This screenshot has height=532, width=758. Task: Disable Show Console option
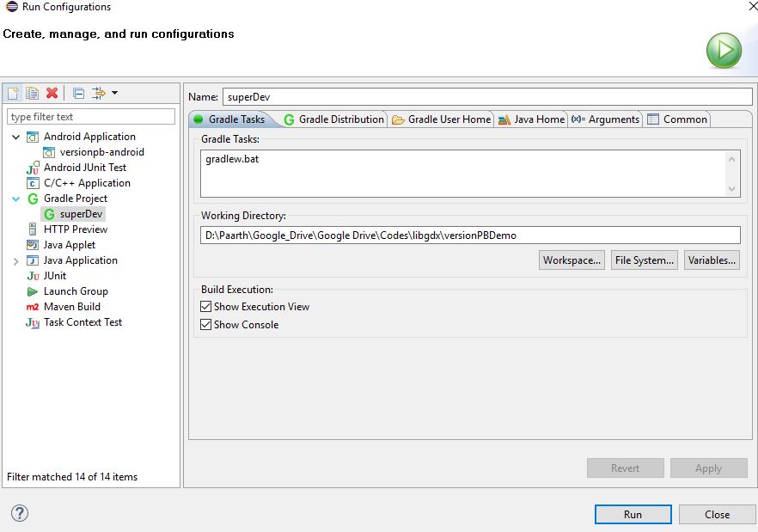[x=205, y=324]
